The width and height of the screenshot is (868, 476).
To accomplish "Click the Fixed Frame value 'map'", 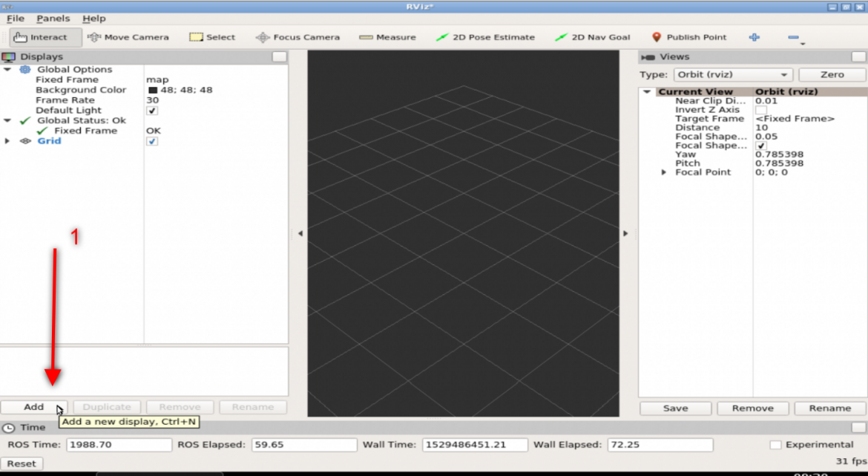I will click(x=157, y=79).
